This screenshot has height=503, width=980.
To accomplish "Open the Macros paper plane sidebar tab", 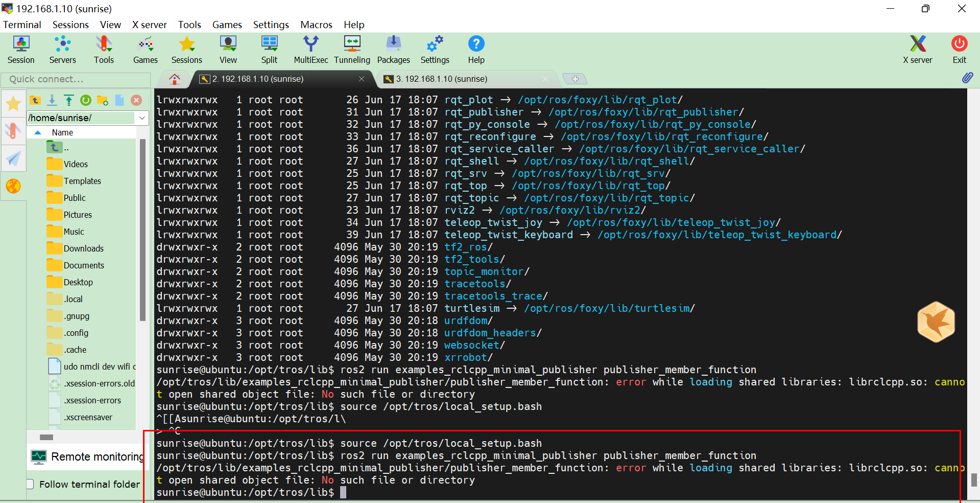I will [x=13, y=158].
